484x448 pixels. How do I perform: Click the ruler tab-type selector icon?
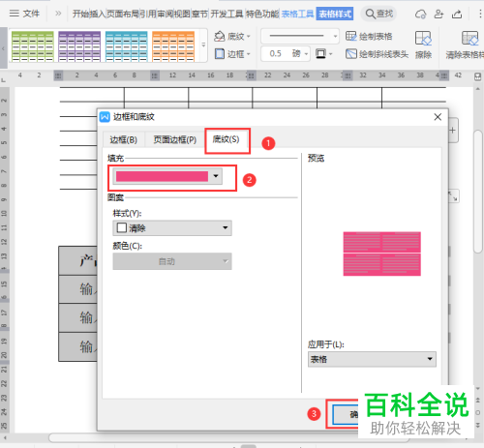(4, 79)
